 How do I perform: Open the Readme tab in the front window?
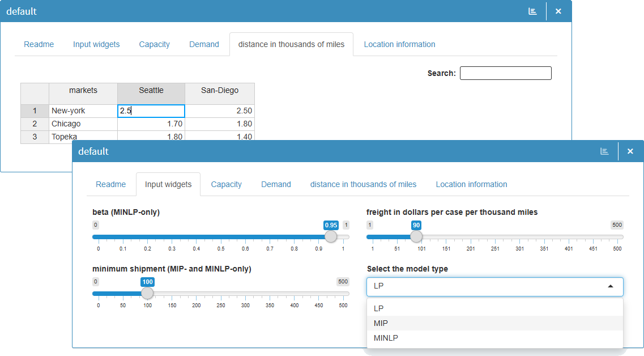[111, 184]
